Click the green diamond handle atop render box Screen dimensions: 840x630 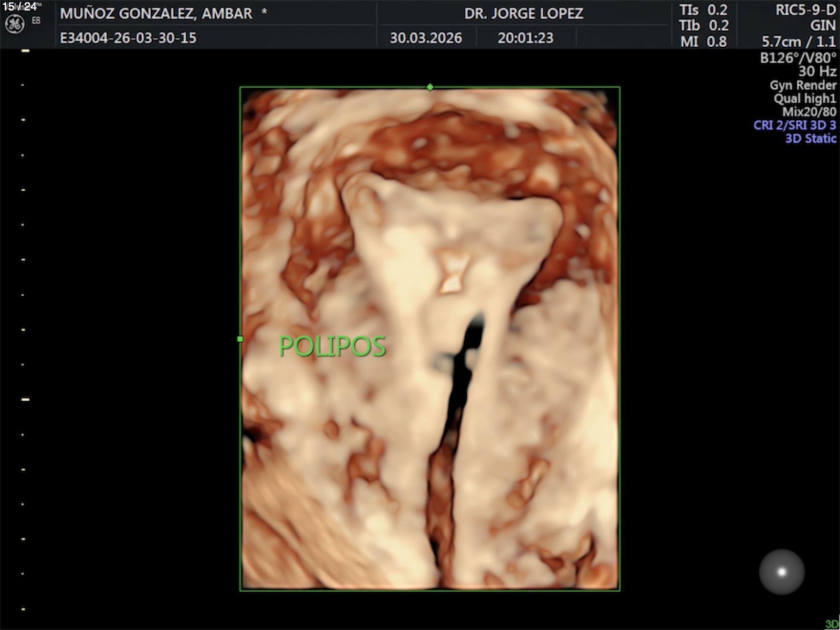[430, 87]
